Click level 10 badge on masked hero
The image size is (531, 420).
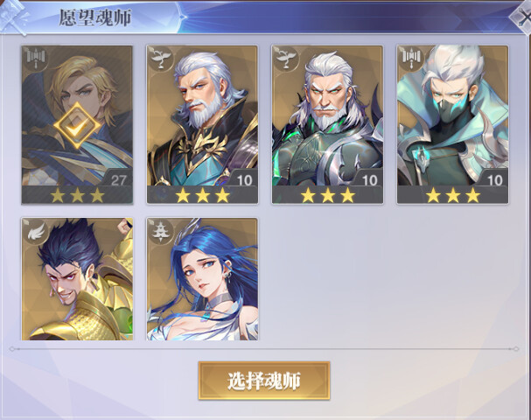493,179
